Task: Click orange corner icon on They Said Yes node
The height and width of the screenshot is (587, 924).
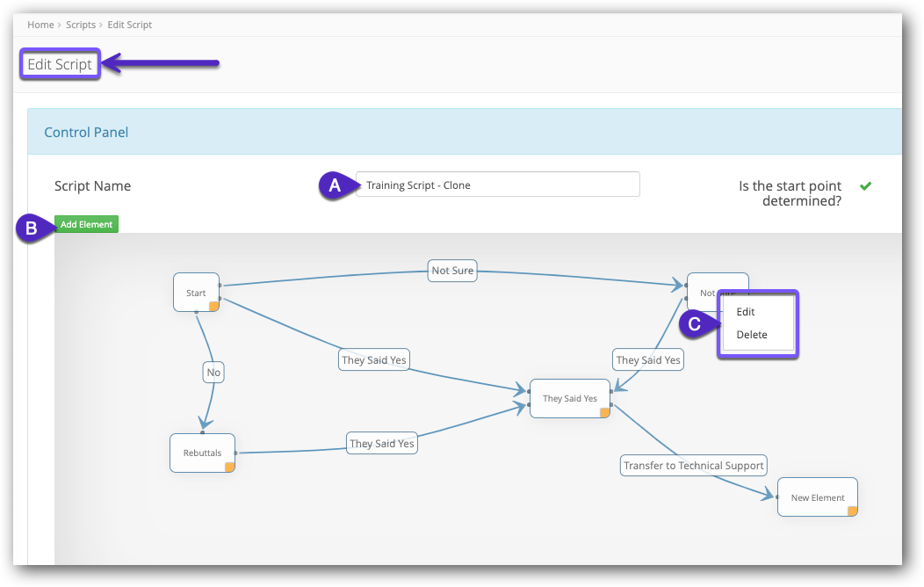Action: click(604, 412)
